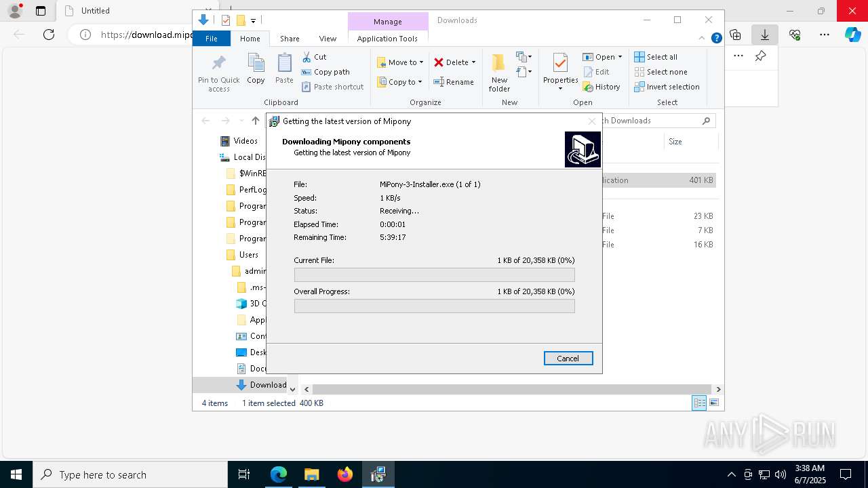Open Copy to dropdown
The height and width of the screenshot is (488, 868).
400,82
